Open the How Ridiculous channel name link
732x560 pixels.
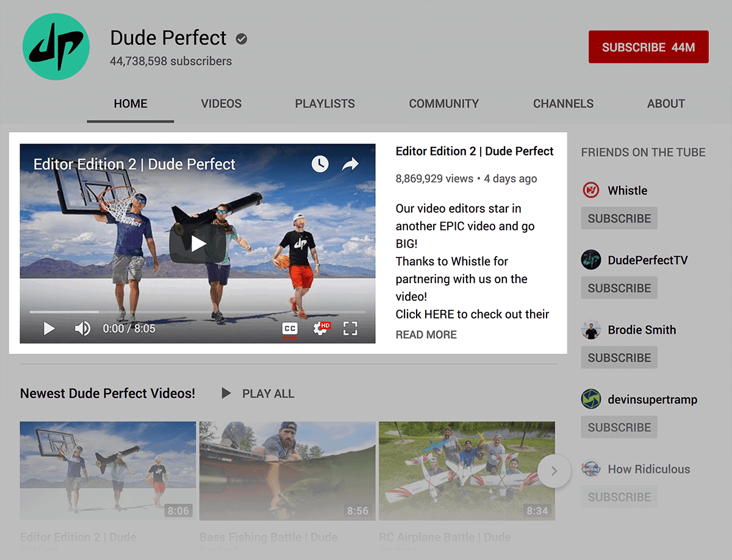[649, 469]
